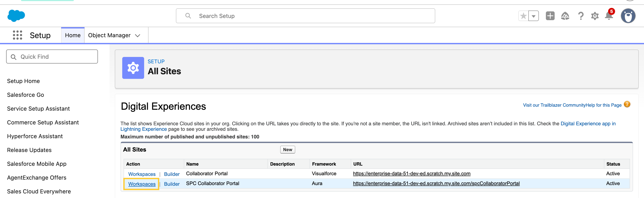Screen dimensions: 644x198
Task: Open Workspaces for Collaborator Portal
Action: point(142,174)
